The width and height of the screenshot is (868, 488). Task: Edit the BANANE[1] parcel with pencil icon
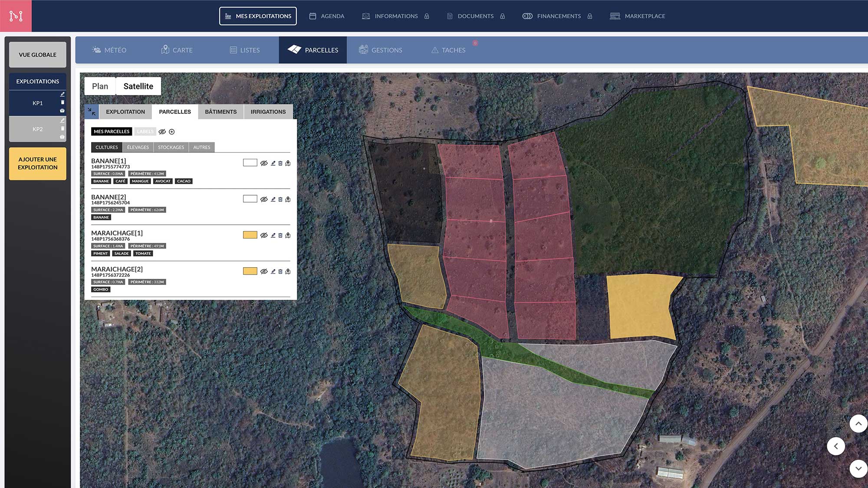273,163
